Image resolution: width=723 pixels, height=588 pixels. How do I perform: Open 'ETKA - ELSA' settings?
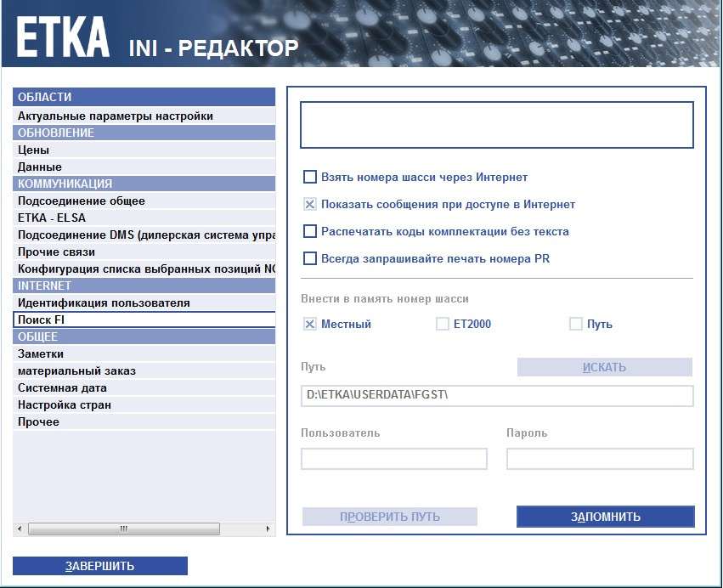144,218
